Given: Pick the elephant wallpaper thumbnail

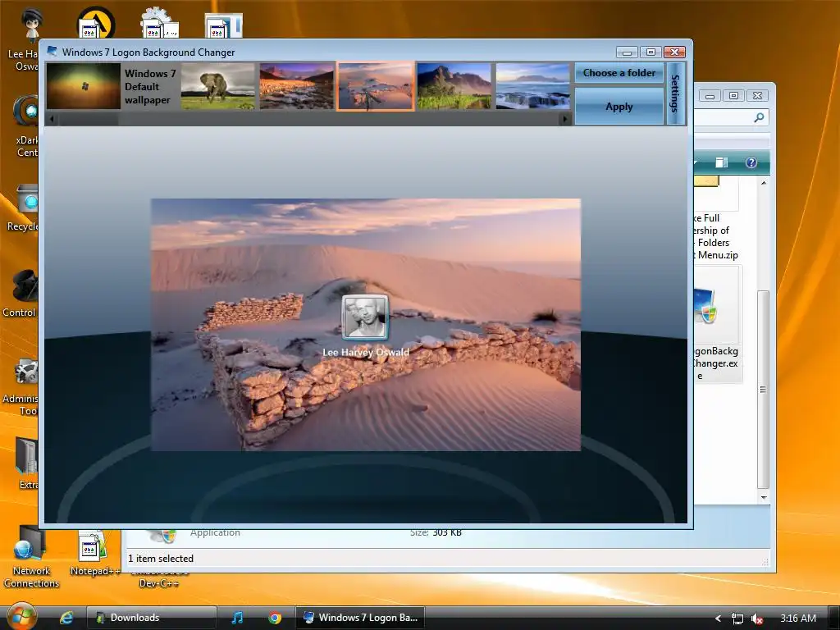Looking at the screenshot, I should click(218, 86).
